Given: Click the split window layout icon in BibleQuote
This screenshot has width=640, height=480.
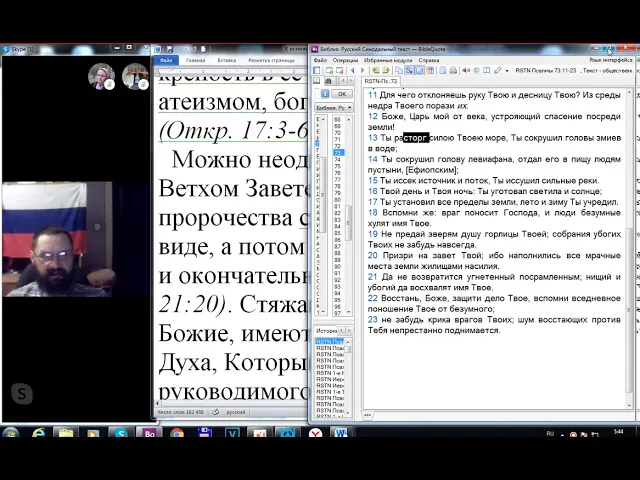Looking at the screenshot, I should (x=487, y=71).
